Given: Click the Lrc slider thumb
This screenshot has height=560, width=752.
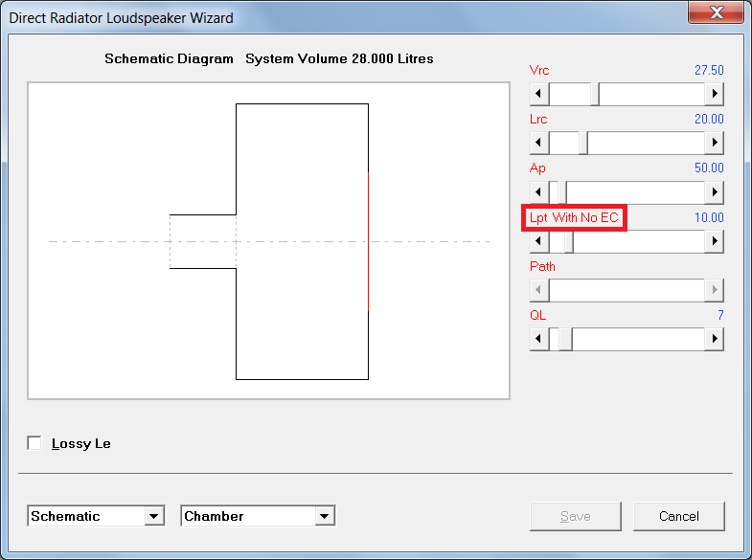Looking at the screenshot, I should pyautogui.click(x=583, y=143).
